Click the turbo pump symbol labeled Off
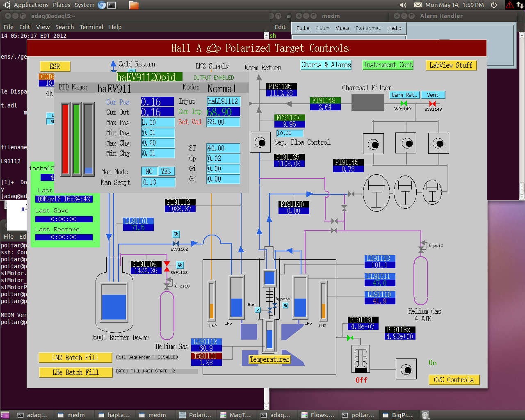525x420 pixels. click(x=361, y=359)
